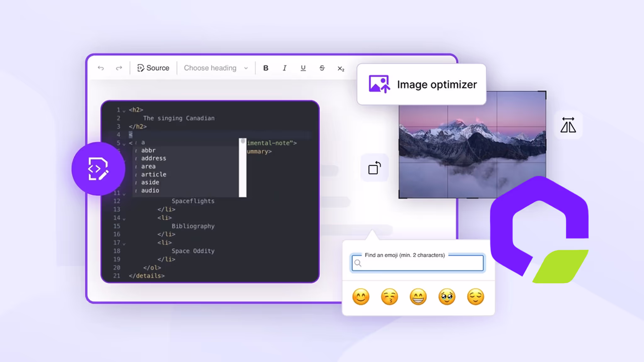Click the strikethrough formatting icon
Screen dimensions: 644x362
(322, 68)
